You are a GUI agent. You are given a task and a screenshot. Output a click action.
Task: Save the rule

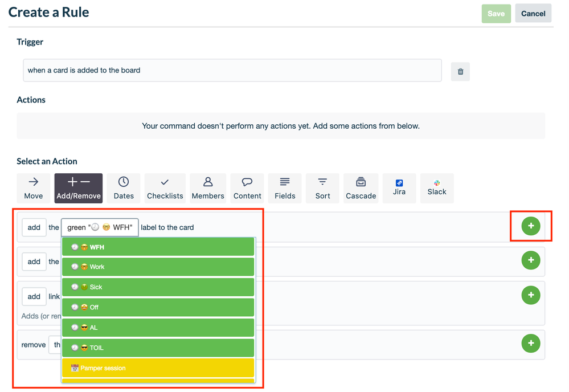coord(496,14)
